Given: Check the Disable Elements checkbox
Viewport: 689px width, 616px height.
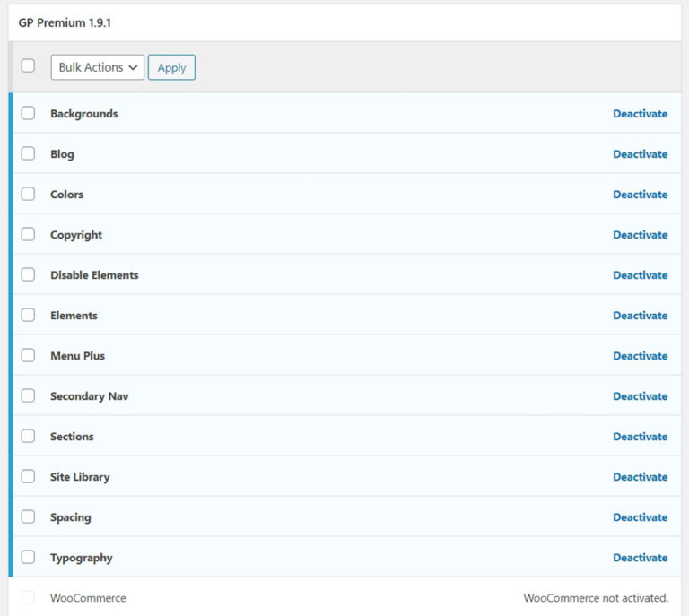Looking at the screenshot, I should [x=28, y=275].
